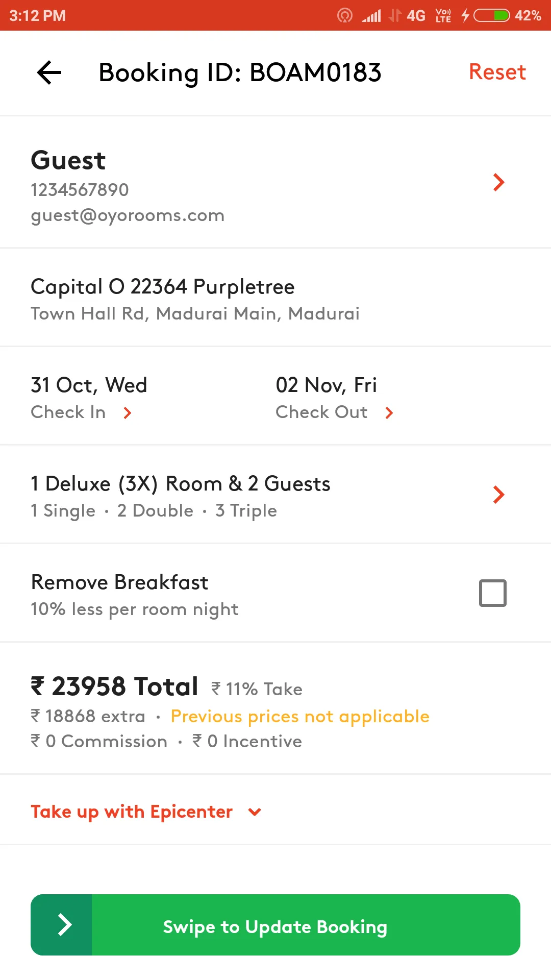Select Capital O 22364 Purpletree hotel row
551x980 pixels.
point(275,298)
